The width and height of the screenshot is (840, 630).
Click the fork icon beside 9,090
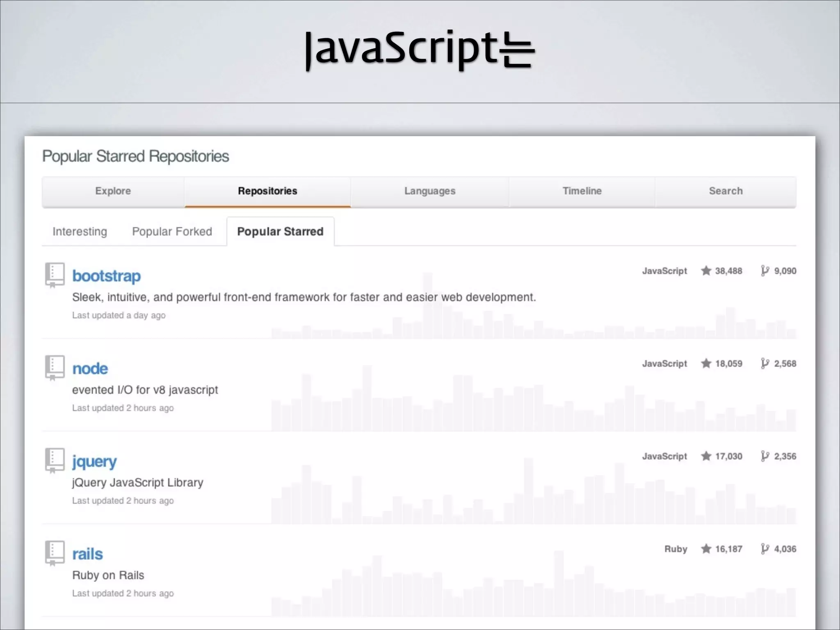tap(765, 271)
